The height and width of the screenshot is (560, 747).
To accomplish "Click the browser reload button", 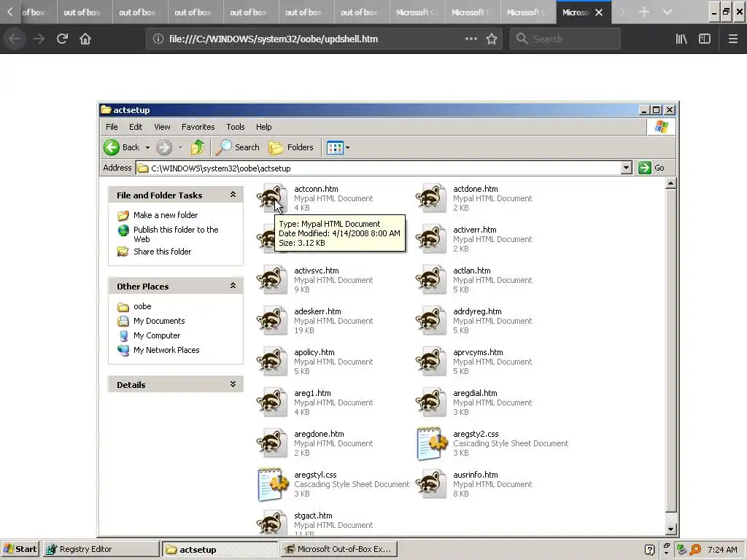I will (62, 39).
